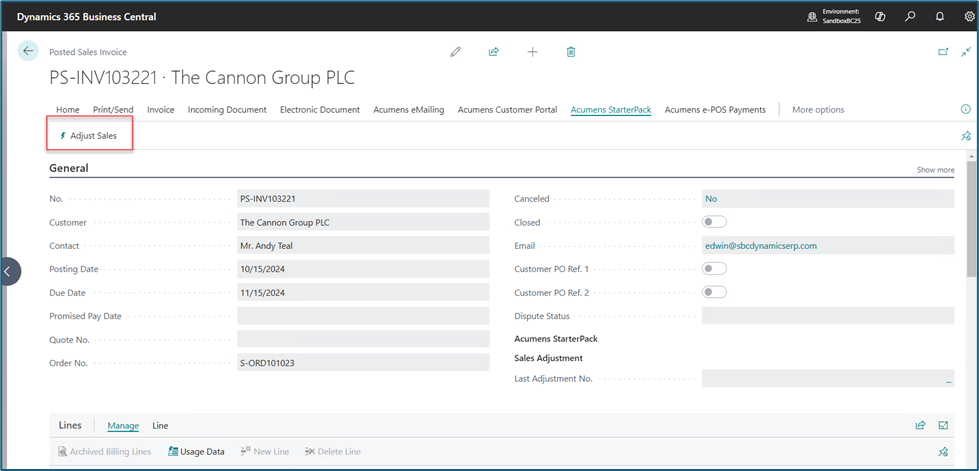This screenshot has width=979, height=471.
Task: Click the Lines section heading
Action: click(x=70, y=425)
